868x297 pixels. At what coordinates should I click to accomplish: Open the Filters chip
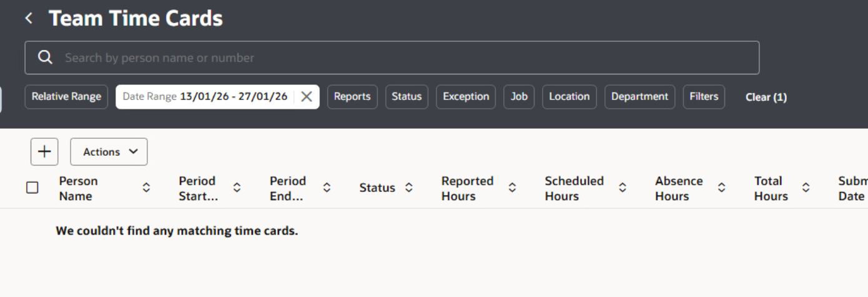tap(704, 97)
